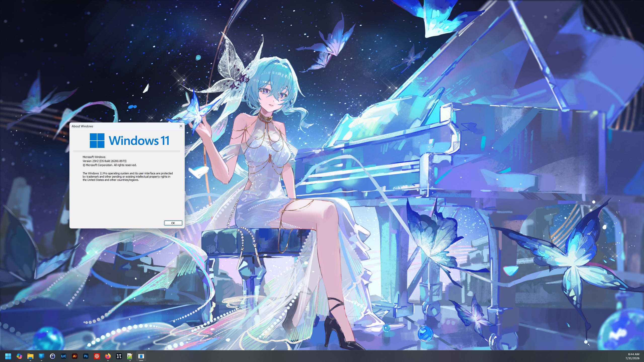This screenshot has height=362, width=644.
Task: Click OK in the About Windows dialog
Action: [173, 223]
